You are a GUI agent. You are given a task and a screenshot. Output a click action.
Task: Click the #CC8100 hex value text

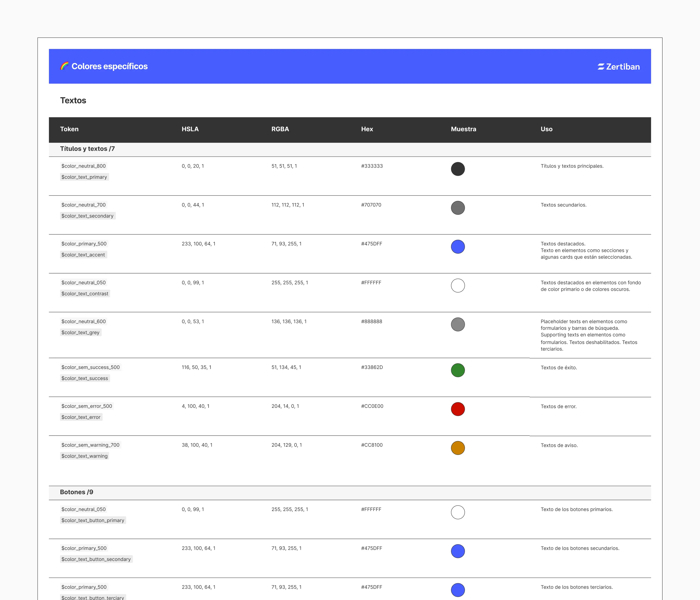click(x=372, y=445)
